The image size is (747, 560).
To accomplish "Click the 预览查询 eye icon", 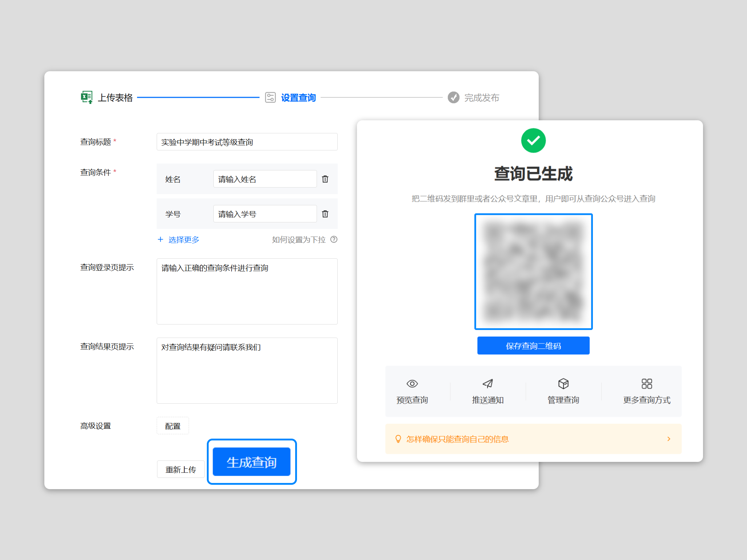I will coord(412,384).
